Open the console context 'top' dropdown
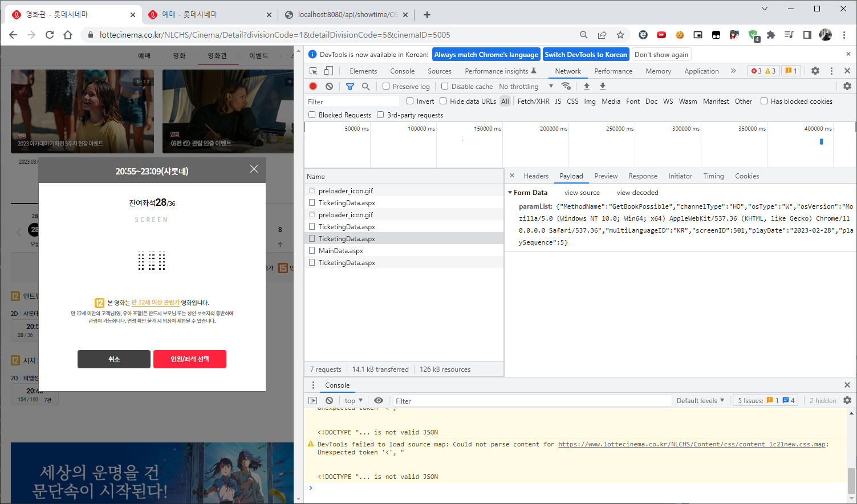Screen dimensions: 857x504 coord(354,400)
